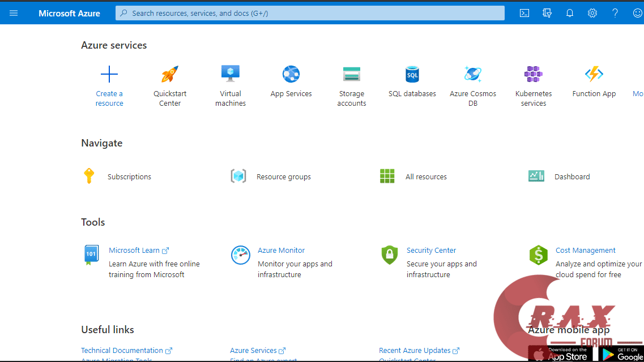
Task: Click the SQL databases label
Action: pos(412,94)
